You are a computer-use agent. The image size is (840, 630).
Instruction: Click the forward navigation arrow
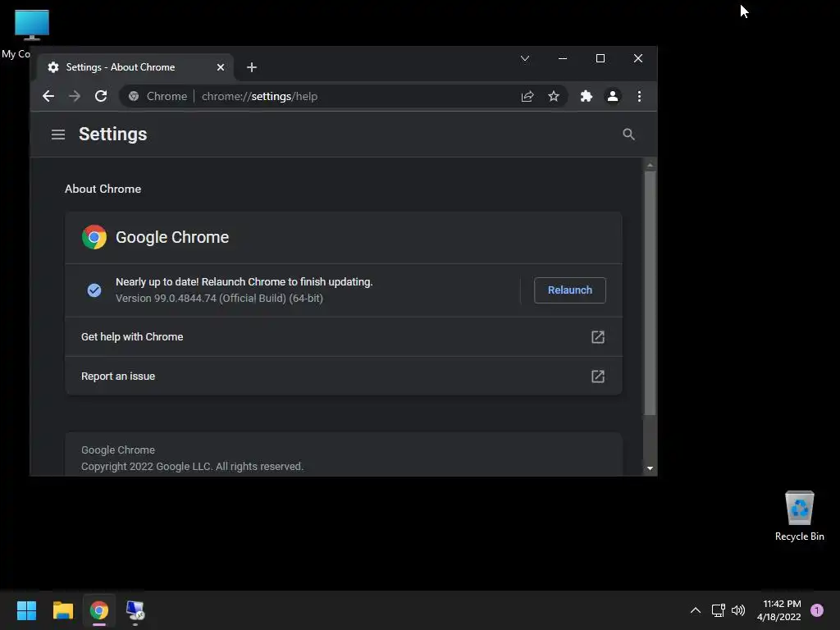[75, 97]
